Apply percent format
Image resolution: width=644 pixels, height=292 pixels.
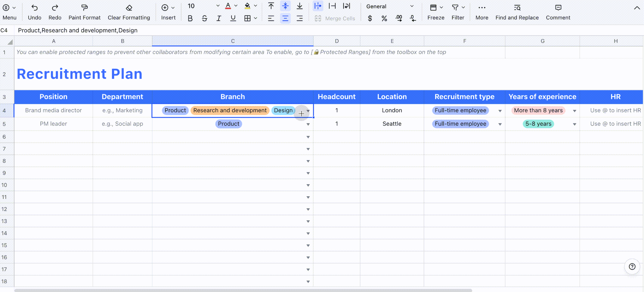pyautogui.click(x=384, y=18)
